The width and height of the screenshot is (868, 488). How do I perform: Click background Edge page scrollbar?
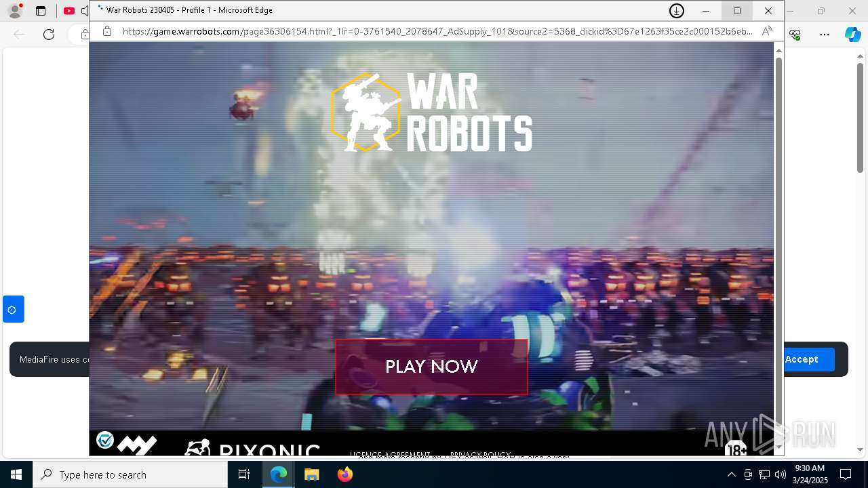click(x=860, y=117)
